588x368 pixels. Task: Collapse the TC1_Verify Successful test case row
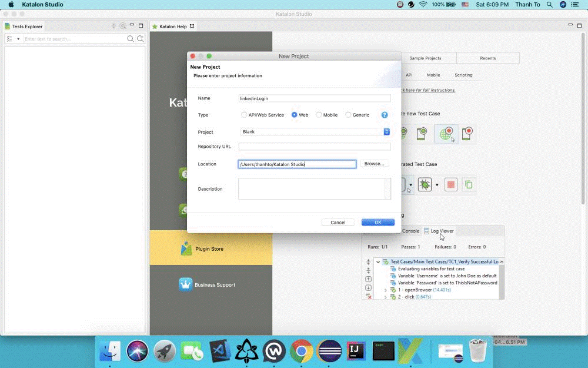[x=378, y=262]
